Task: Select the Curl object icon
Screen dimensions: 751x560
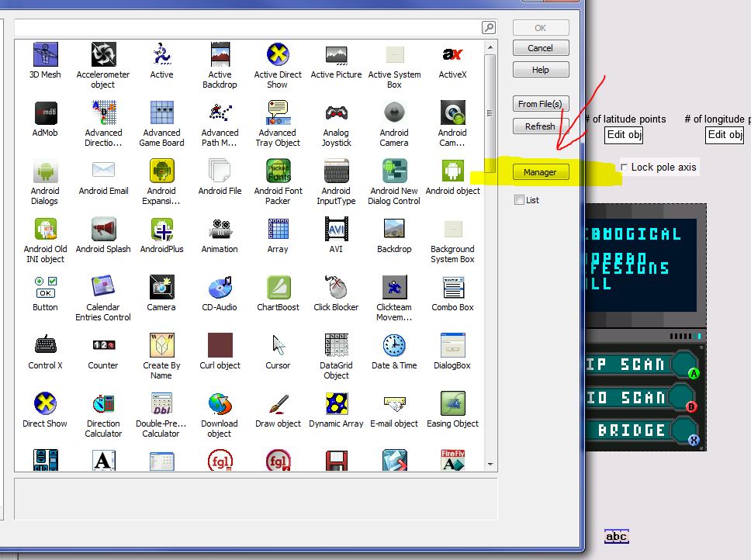Action: click(x=220, y=345)
